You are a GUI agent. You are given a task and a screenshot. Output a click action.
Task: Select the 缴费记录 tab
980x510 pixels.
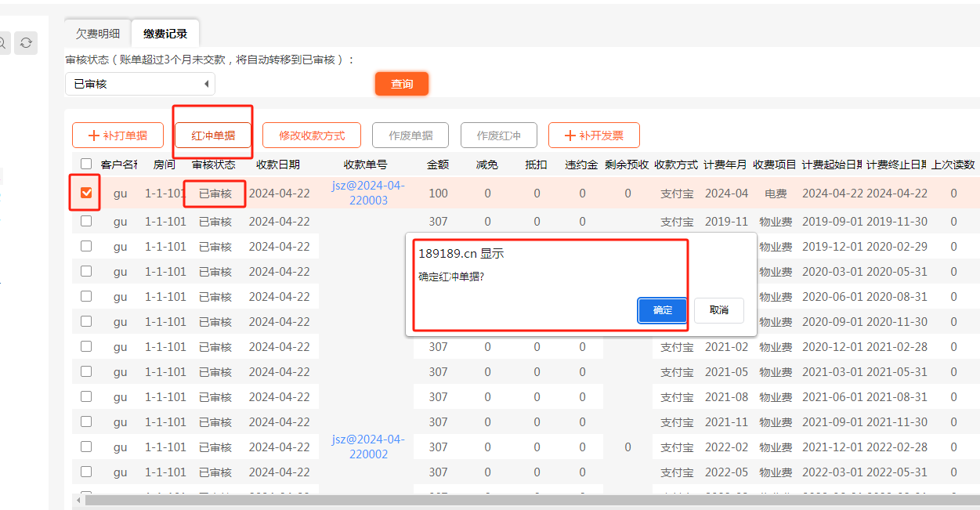165,34
